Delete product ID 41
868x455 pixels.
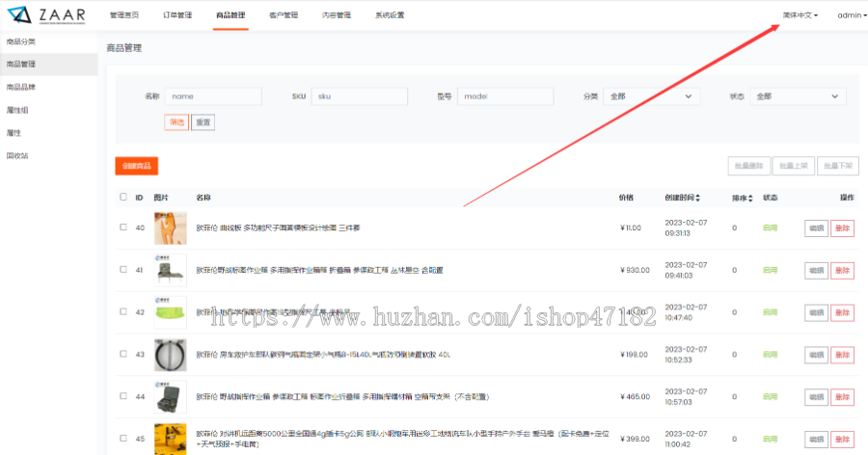[843, 270]
